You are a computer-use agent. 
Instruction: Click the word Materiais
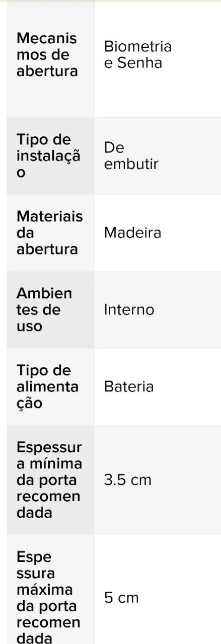[50, 216]
